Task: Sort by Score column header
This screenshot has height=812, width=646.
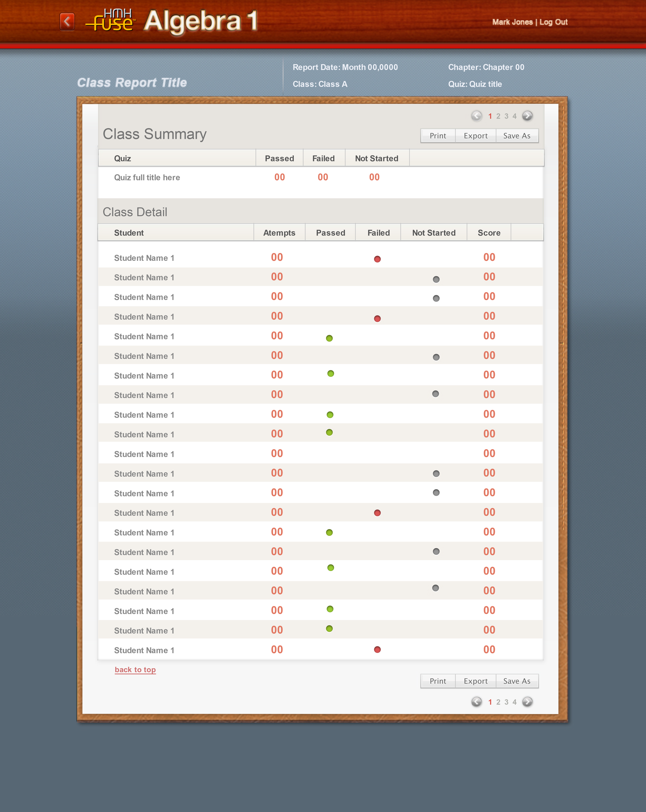Action: [489, 233]
